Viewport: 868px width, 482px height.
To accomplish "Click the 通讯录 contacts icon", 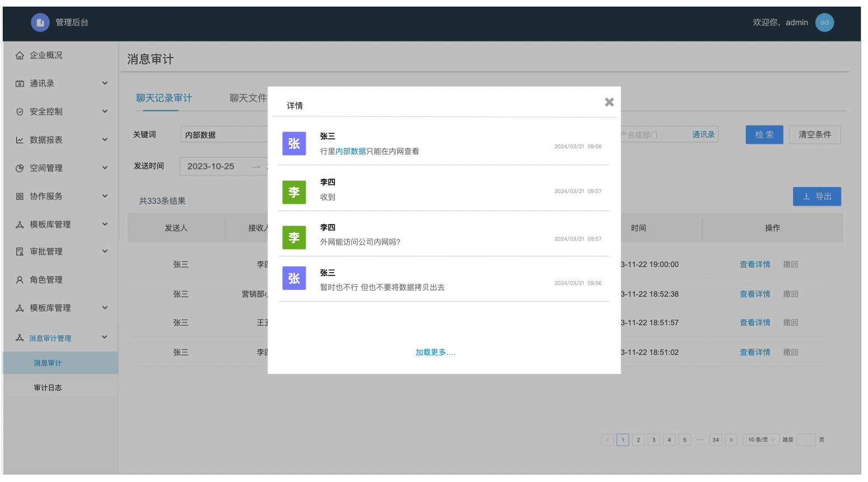I will (x=20, y=83).
